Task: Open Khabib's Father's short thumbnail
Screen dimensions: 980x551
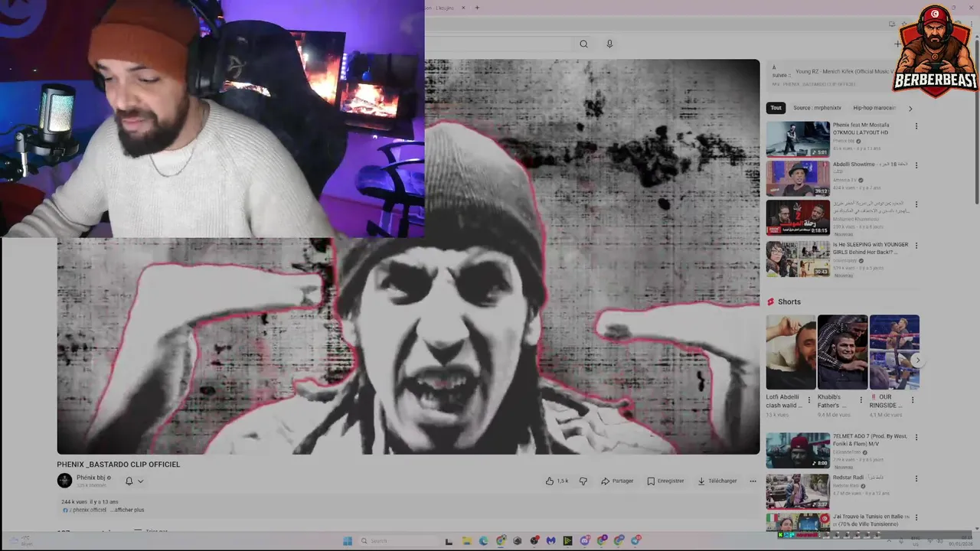Action: 842,352
